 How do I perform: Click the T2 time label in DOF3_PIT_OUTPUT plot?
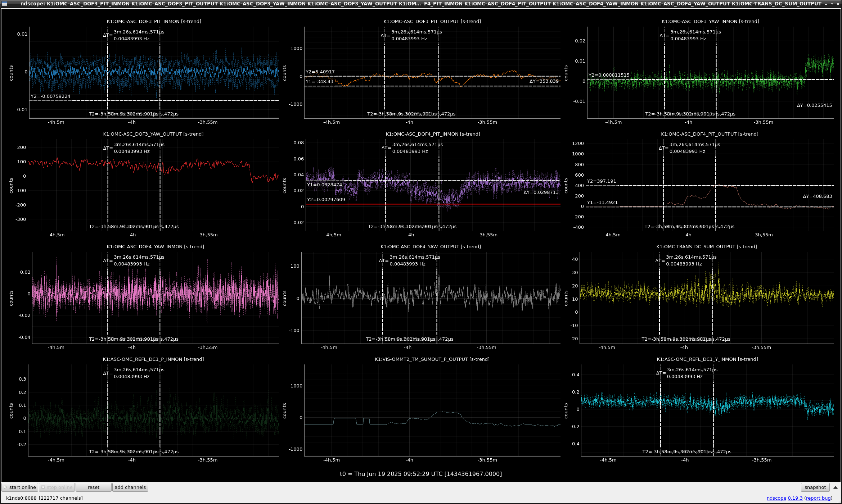pos(411,114)
